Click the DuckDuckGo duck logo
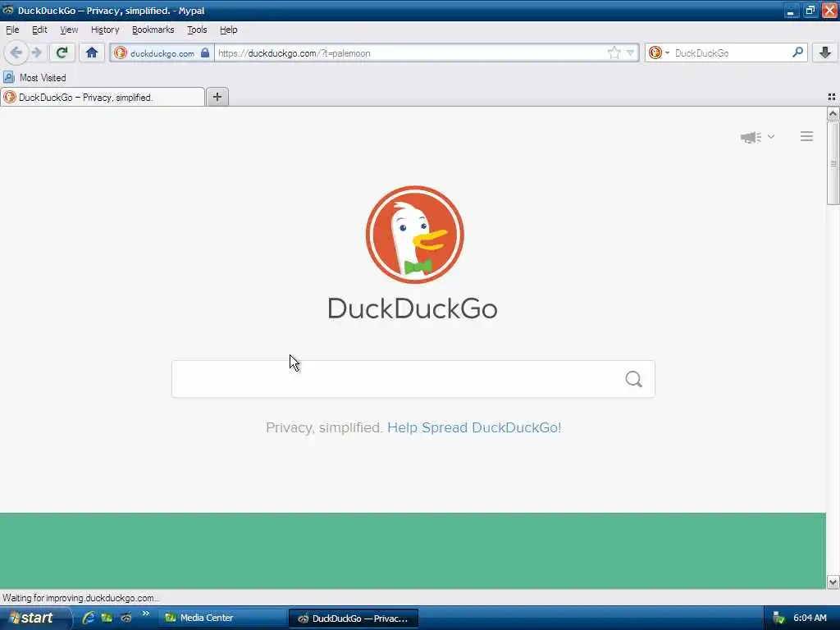 point(414,235)
